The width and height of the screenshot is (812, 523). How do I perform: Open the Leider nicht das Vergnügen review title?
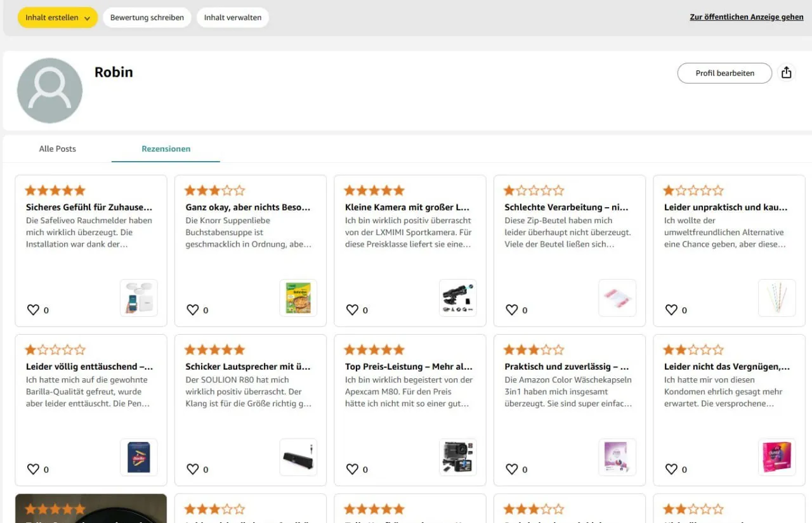(727, 366)
